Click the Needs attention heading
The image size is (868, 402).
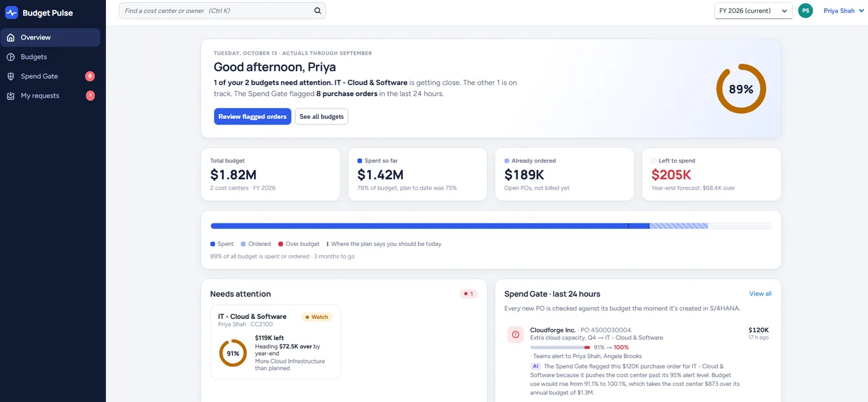[x=241, y=294]
